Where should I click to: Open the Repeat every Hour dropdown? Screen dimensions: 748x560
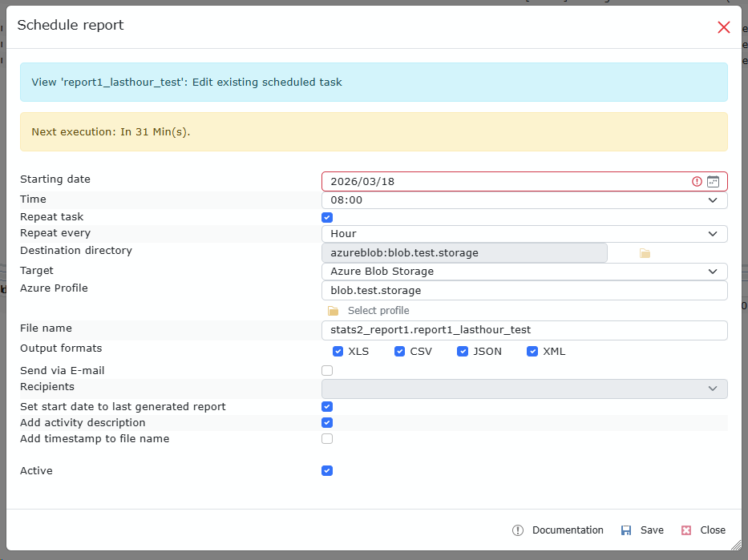tap(524, 234)
